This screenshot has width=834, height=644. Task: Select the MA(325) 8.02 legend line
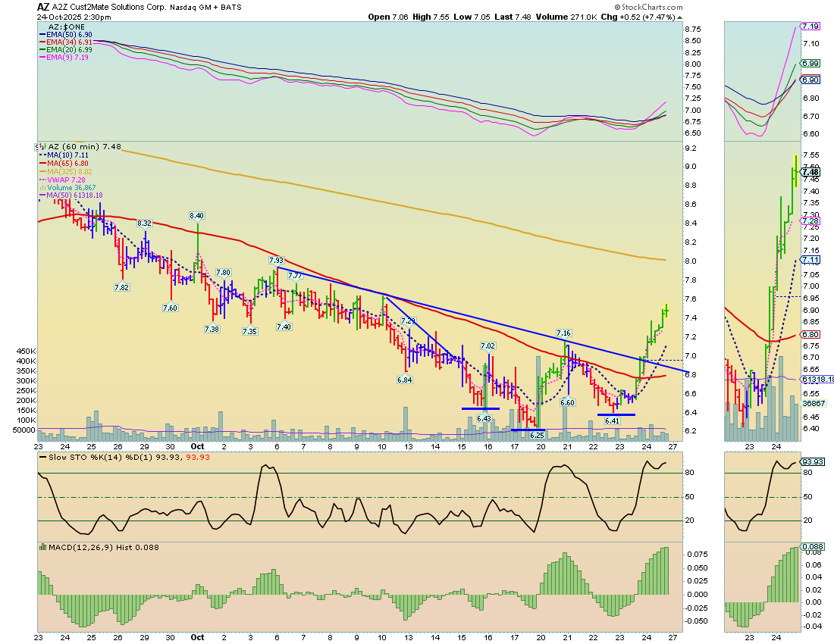[x=70, y=171]
